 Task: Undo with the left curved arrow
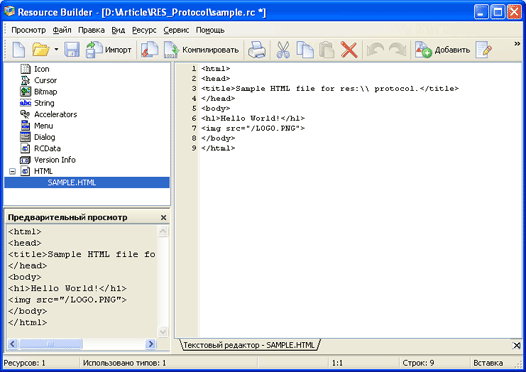tap(375, 50)
